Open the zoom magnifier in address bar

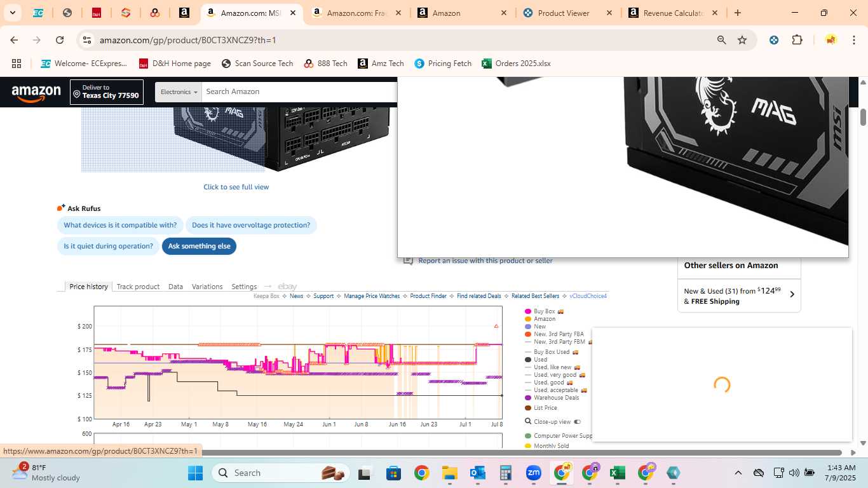(721, 40)
